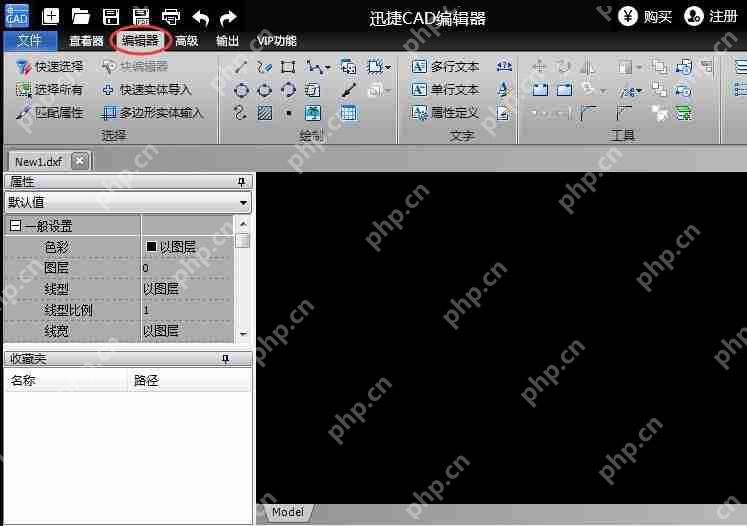Image resolution: width=747 pixels, height=526 pixels.
Task: Open the VIP功能 tab
Action: (277, 41)
